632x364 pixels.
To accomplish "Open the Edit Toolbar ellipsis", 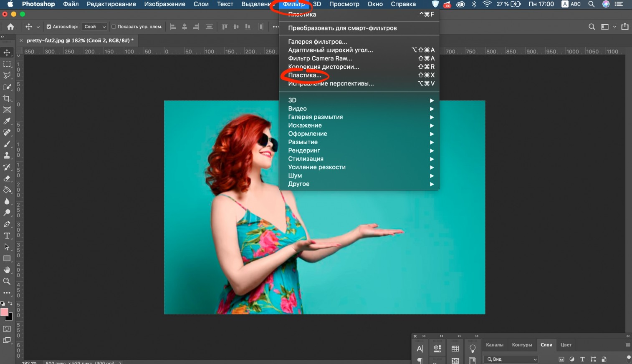I will [7, 293].
